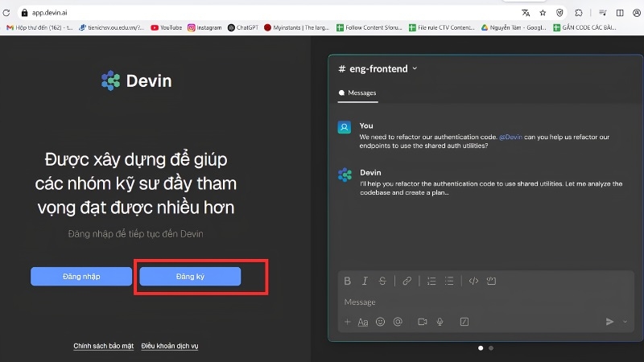Insert a code block in editor
The image size is (644, 362).
click(x=491, y=281)
